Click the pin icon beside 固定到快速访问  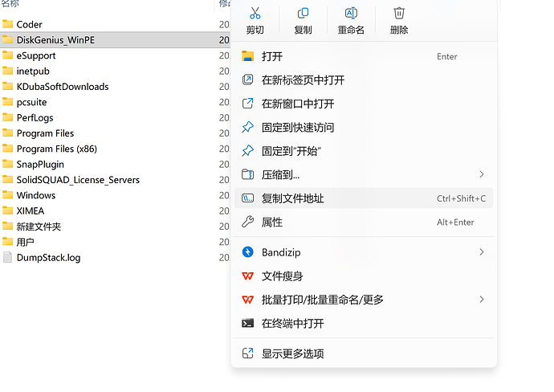(247, 127)
